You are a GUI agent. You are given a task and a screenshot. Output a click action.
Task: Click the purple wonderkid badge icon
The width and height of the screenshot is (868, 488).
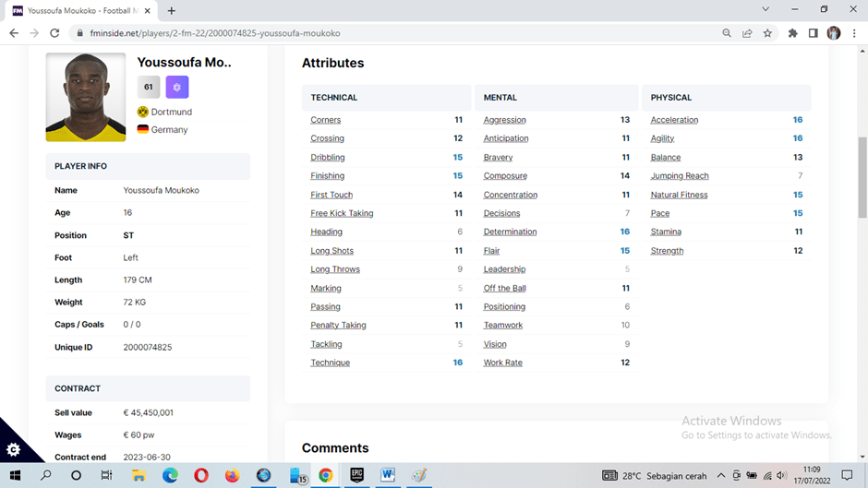click(176, 87)
